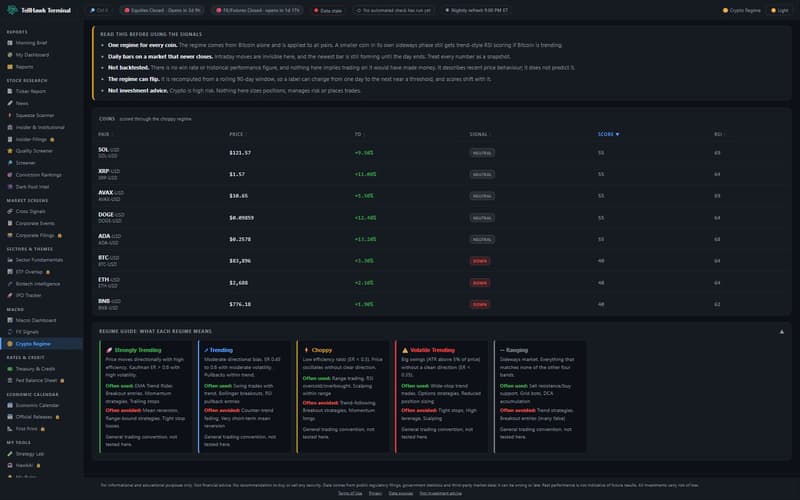
Task: Click the Sector Fundamentals icon
Action: (10, 260)
